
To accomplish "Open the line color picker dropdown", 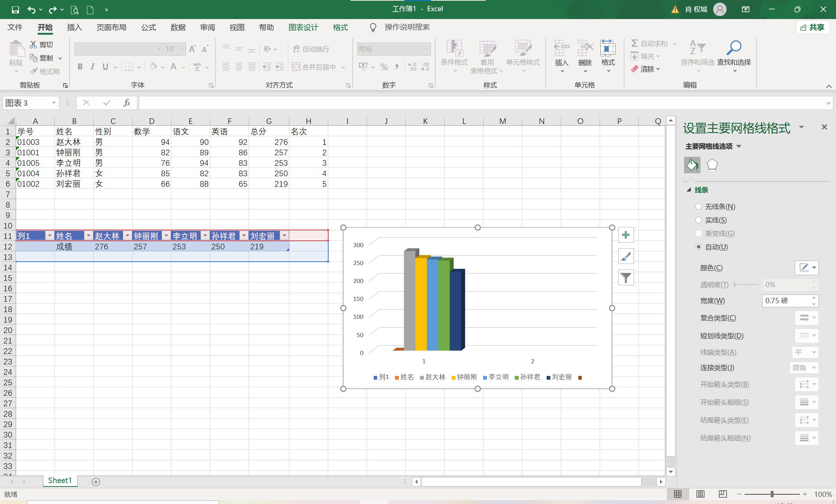I will (814, 268).
